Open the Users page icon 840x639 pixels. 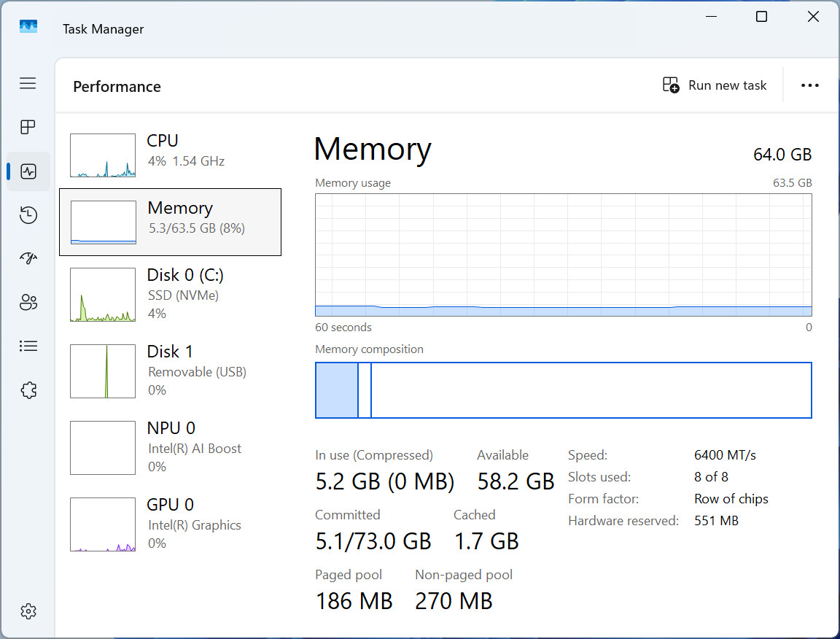coord(28,302)
